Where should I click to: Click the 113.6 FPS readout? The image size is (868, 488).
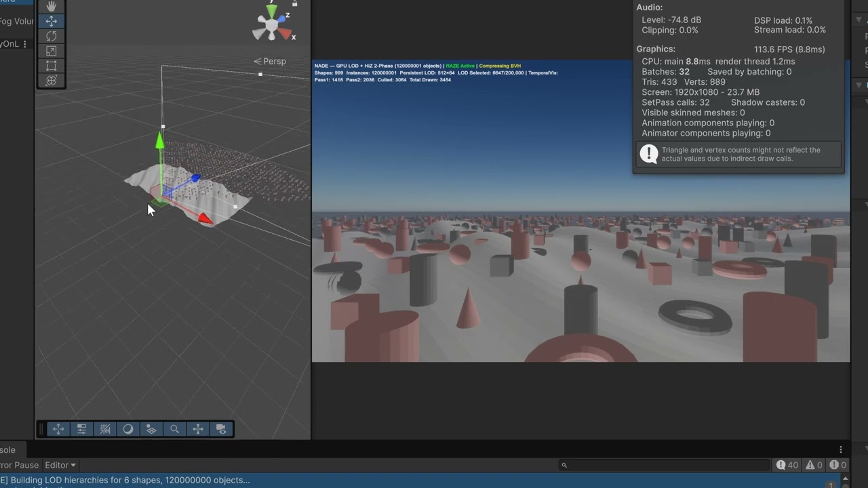[789, 49]
